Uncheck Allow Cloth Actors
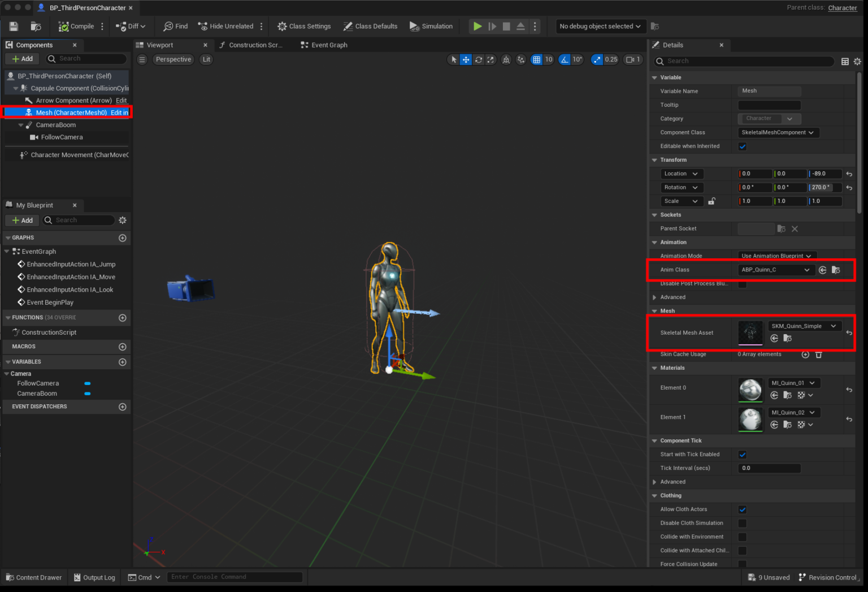Screen dimensions: 868x592 tap(742, 509)
